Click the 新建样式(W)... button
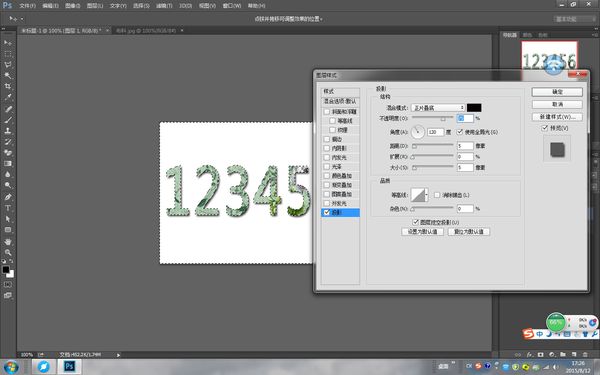 (x=557, y=117)
